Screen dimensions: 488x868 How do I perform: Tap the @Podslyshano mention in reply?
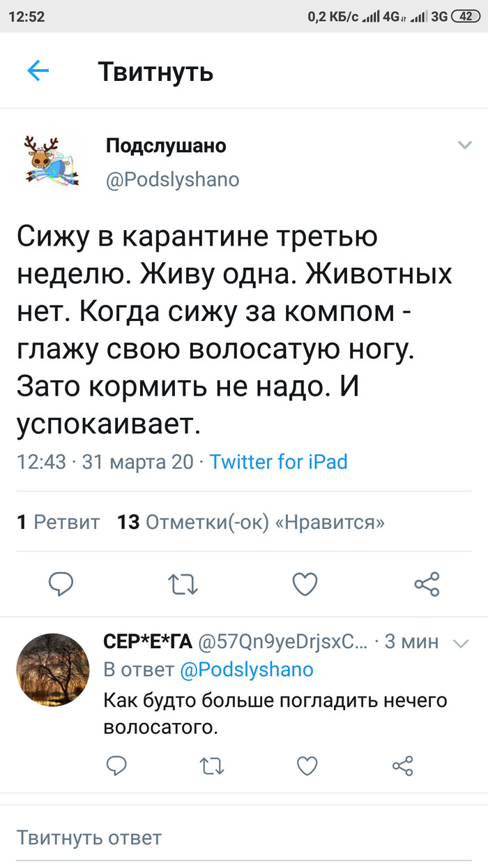tap(247, 670)
